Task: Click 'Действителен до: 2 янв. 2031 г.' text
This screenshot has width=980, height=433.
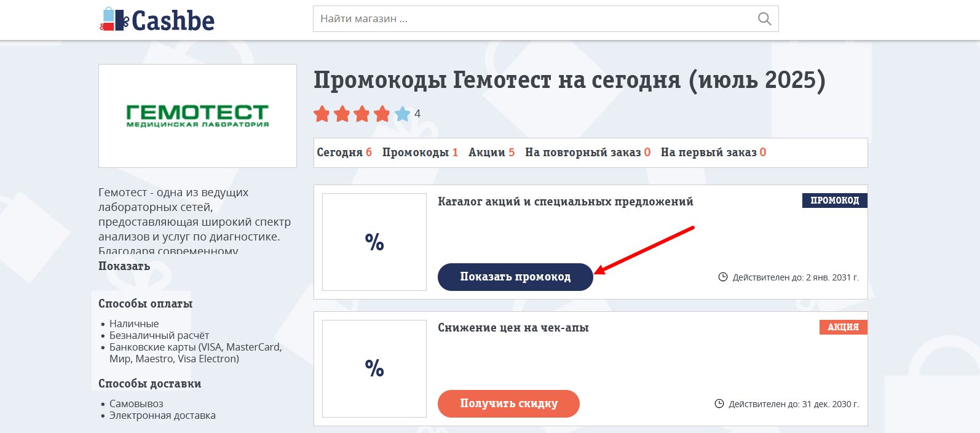Action: click(796, 277)
